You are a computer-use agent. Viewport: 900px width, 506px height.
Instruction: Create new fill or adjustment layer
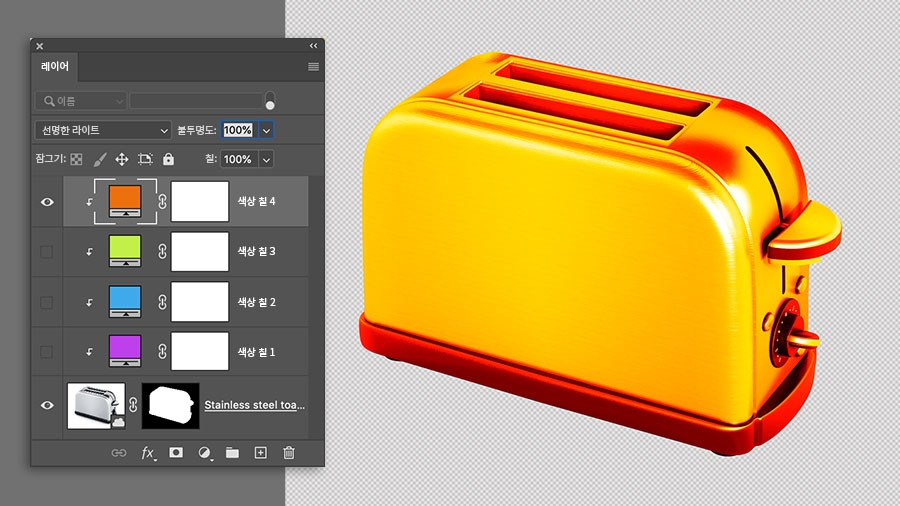pyautogui.click(x=204, y=453)
